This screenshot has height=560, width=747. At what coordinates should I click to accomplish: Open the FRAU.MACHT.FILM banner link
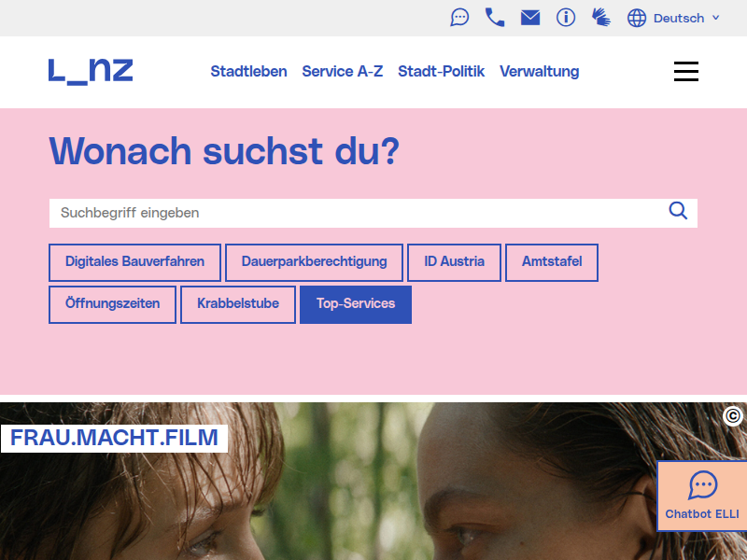point(114,438)
